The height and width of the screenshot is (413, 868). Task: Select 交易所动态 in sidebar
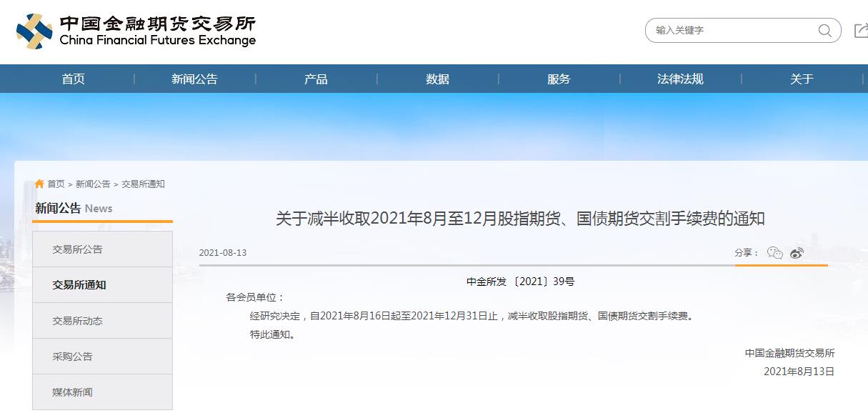102,321
